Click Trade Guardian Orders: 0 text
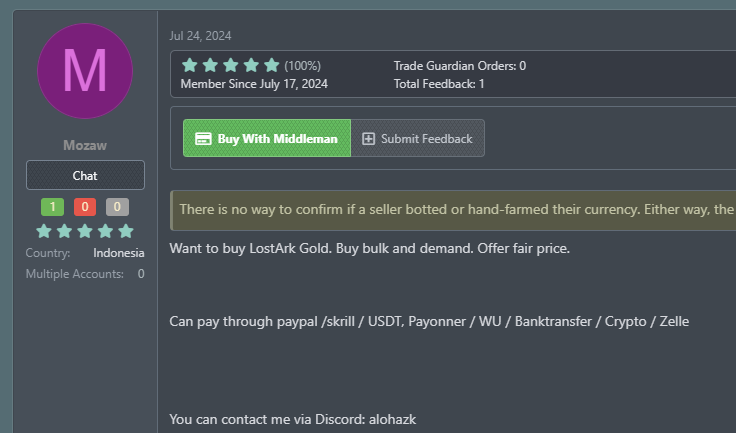Screen dimensions: 736x433 (460, 66)
